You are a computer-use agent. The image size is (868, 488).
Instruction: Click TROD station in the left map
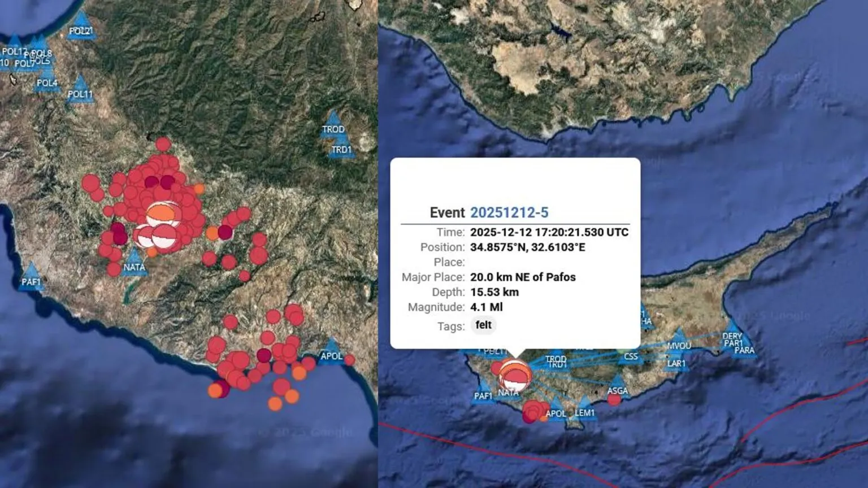point(333,127)
